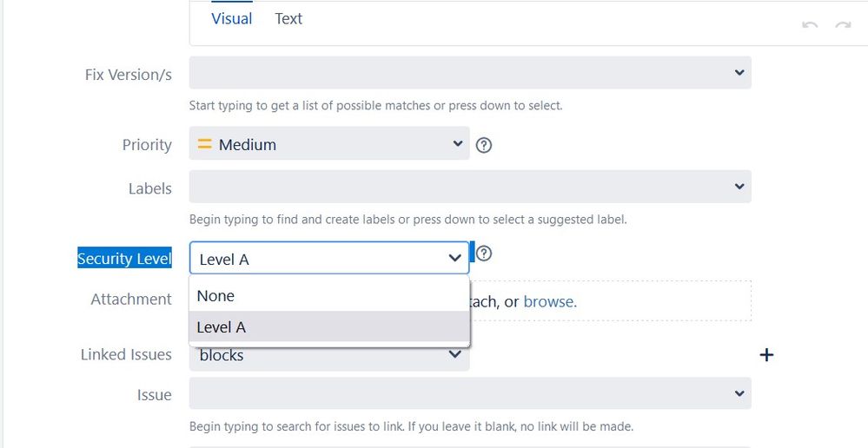Click the redo arrow icon in the editor
Screen dimensions: 868x448
pos(843,25)
